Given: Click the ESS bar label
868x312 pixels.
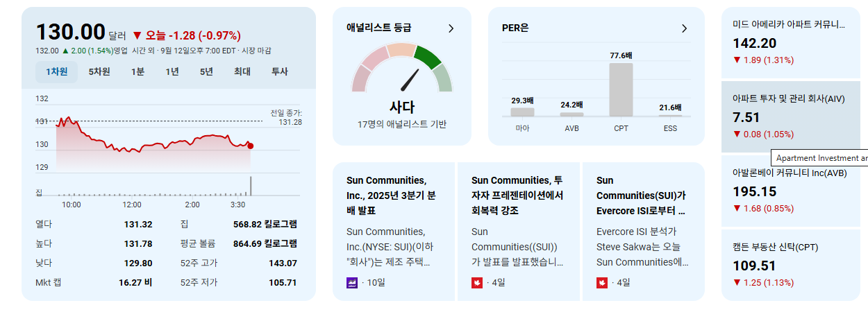Looking at the screenshot, I should click(670, 128).
